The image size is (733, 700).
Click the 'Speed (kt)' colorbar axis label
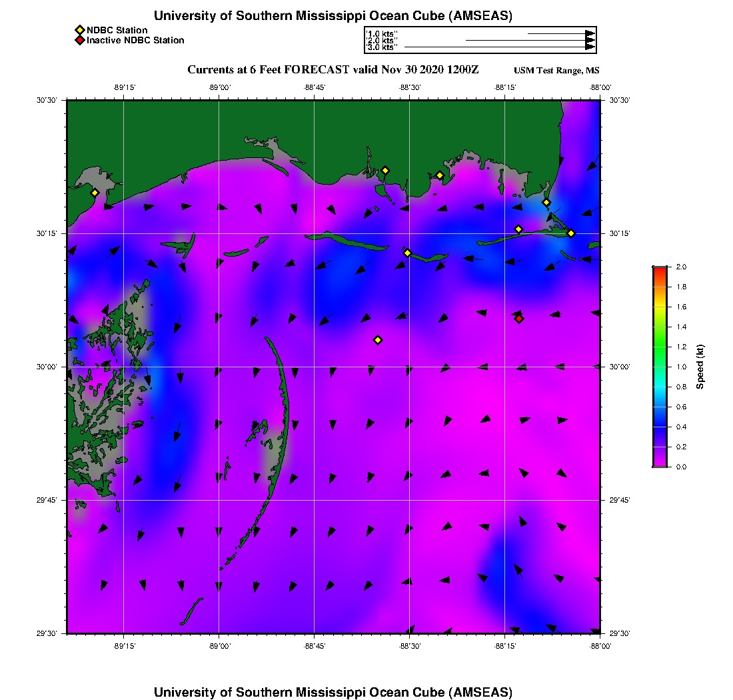tap(700, 367)
